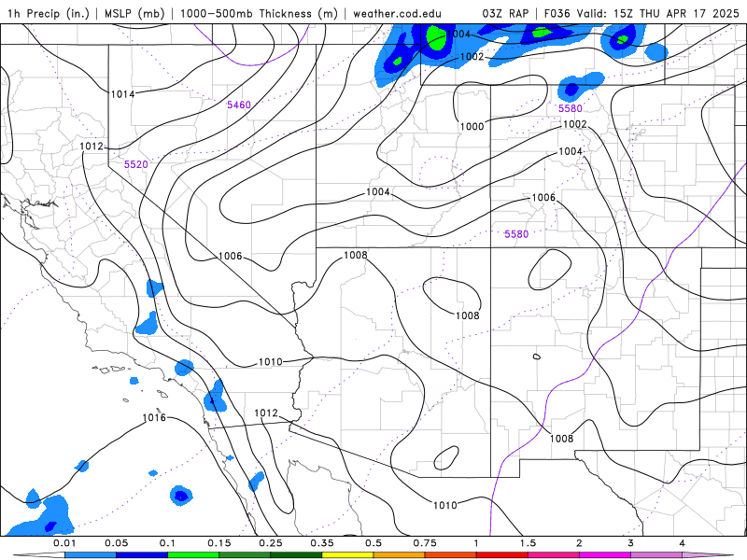Click the legend tick label 4
The height and width of the screenshot is (560, 747).
click(683, 543)
